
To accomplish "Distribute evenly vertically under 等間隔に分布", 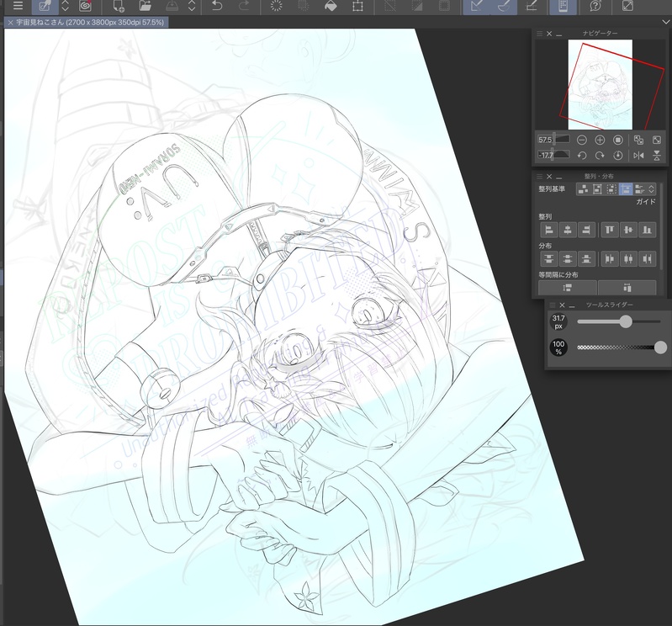I will (568, 288).
